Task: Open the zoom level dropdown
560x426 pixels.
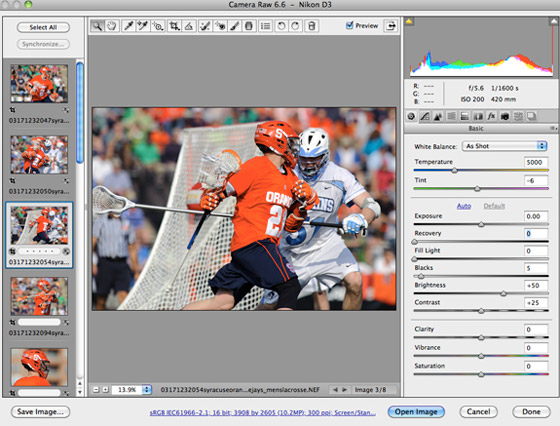Action: click(x=147, y=390)
